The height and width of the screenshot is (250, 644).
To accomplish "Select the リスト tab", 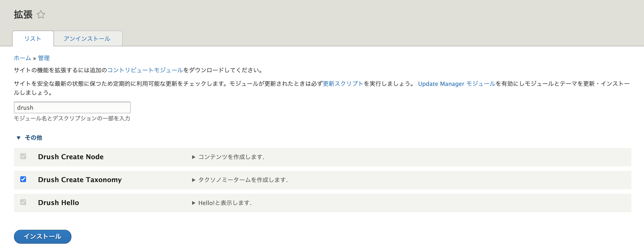I will click(x=33, y=38).
